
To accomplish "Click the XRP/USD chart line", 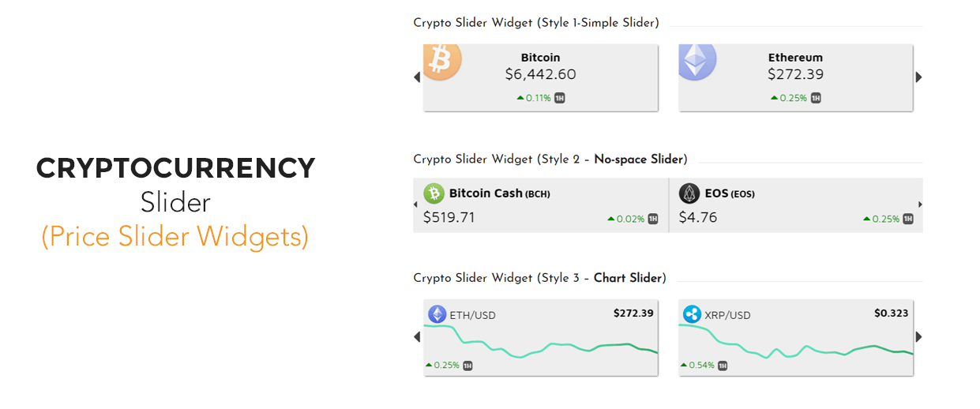I will point(796,343).
